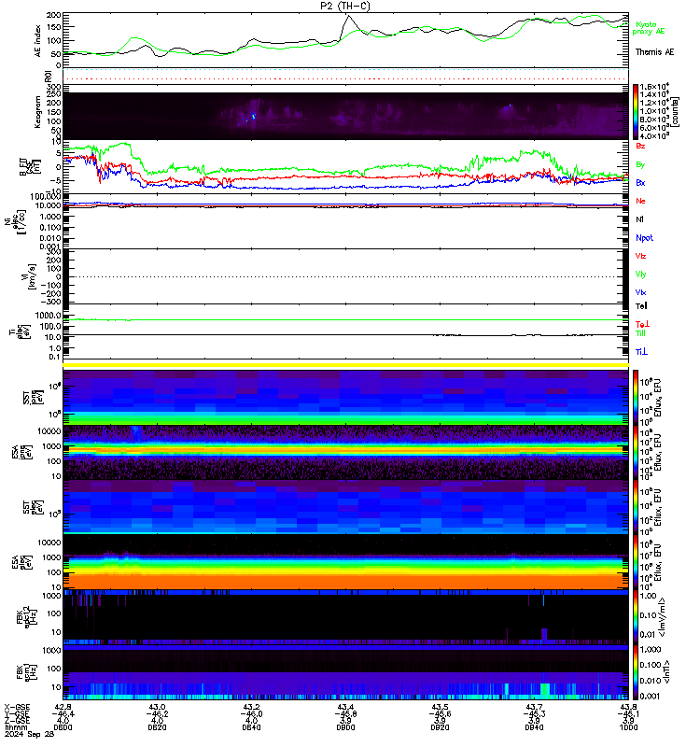Click the Keogram y-axis label

[38, 112]
